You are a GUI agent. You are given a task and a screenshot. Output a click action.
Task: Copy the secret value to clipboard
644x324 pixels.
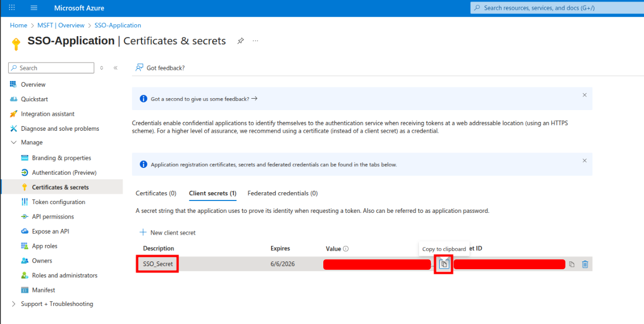[x=443, y=264]
